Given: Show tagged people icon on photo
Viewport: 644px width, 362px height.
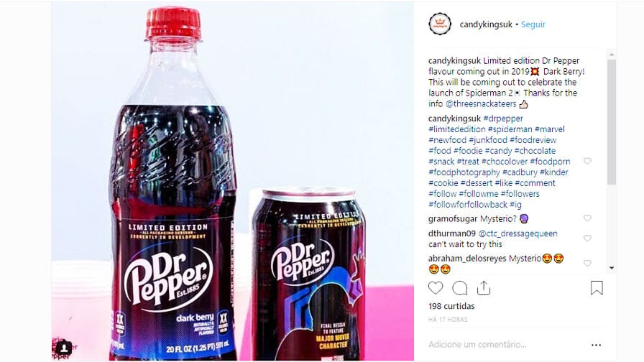Looking at the screenshot, I should click(x=64, y=348).
